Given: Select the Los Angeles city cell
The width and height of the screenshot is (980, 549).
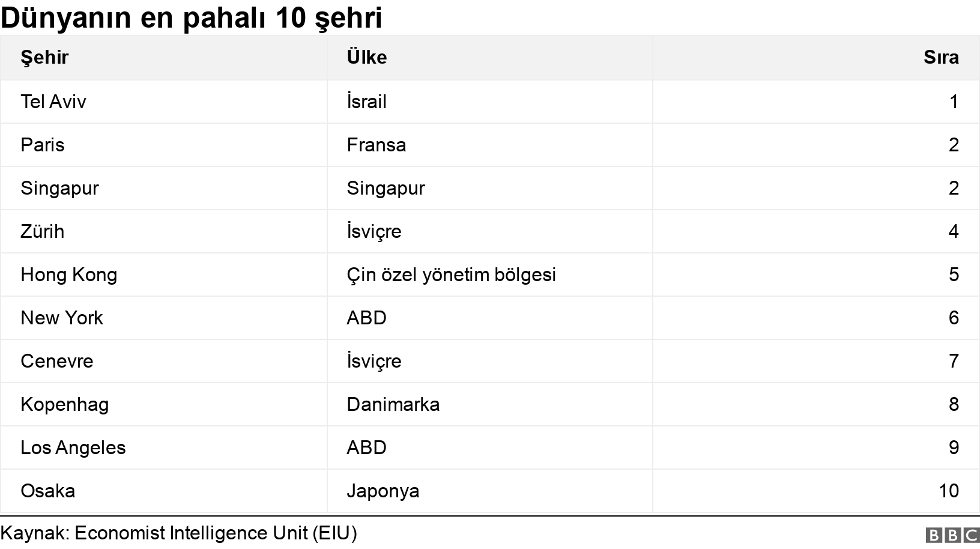Looking at the screenshot, I should [x=164, y=447].
